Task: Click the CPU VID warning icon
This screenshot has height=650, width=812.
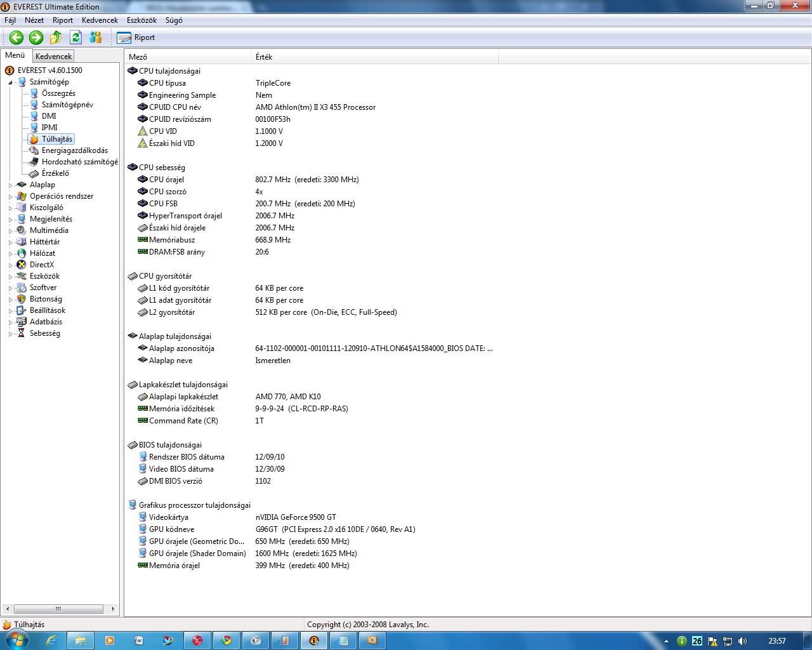Action: [143, 131]
